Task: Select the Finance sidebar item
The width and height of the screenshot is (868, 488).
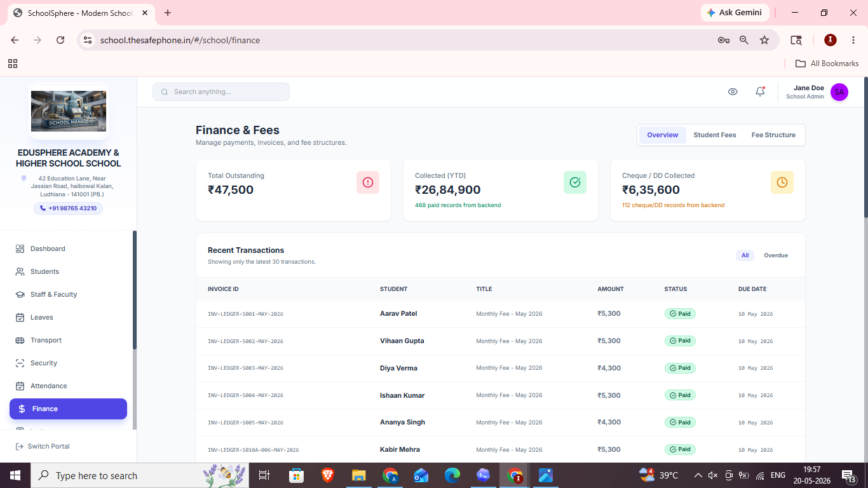Action: click(68, 409)
